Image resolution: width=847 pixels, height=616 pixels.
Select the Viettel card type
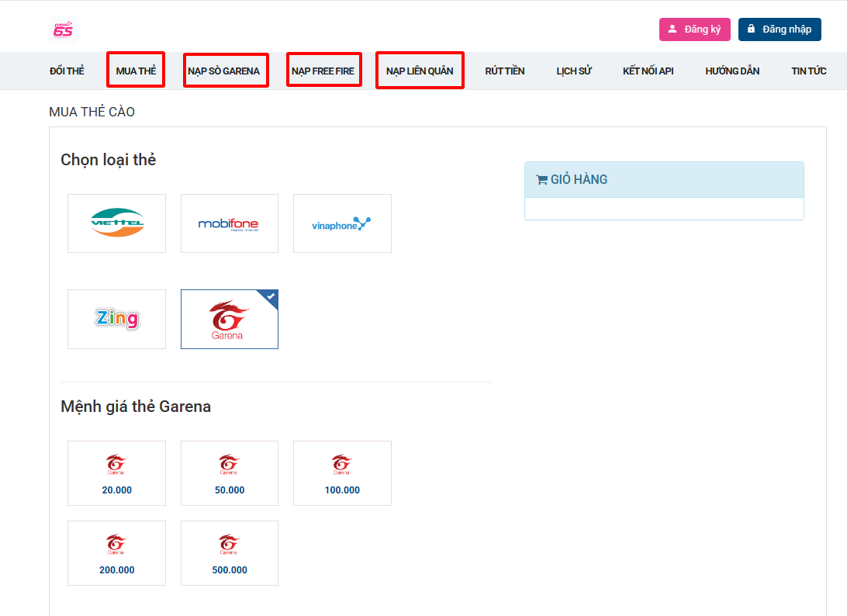(116, 223)
